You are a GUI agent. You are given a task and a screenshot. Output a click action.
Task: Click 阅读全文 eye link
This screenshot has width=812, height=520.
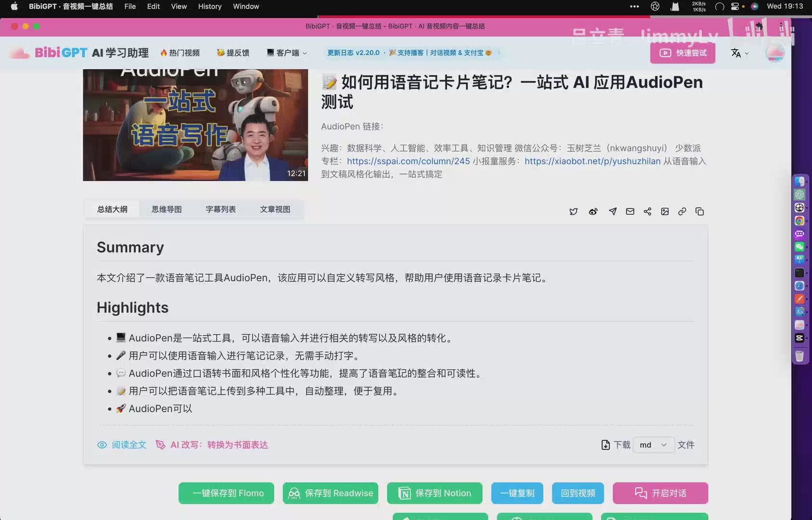click(x=122, y=445)
